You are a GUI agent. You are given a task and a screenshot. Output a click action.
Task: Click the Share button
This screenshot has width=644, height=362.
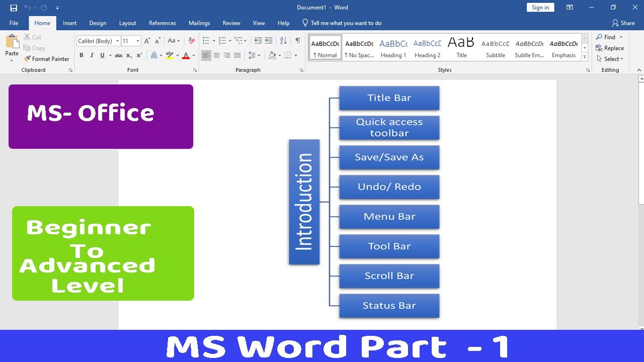623,23
